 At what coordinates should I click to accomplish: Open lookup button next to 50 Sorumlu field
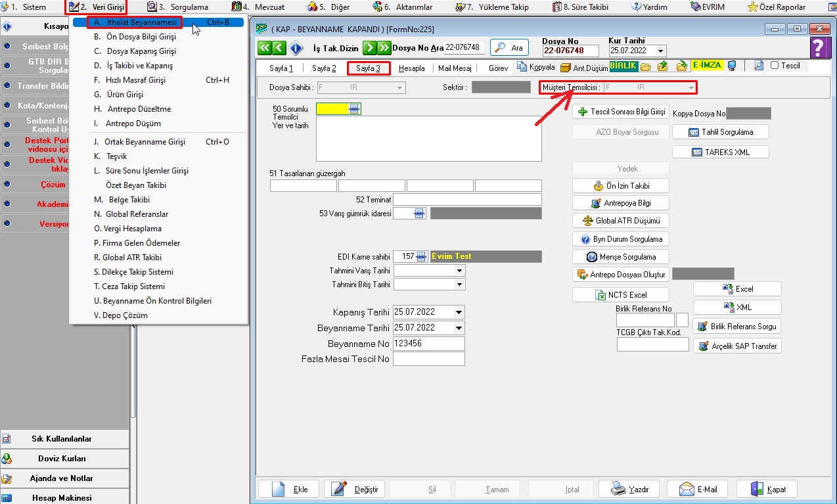click(x=354, y=109)
